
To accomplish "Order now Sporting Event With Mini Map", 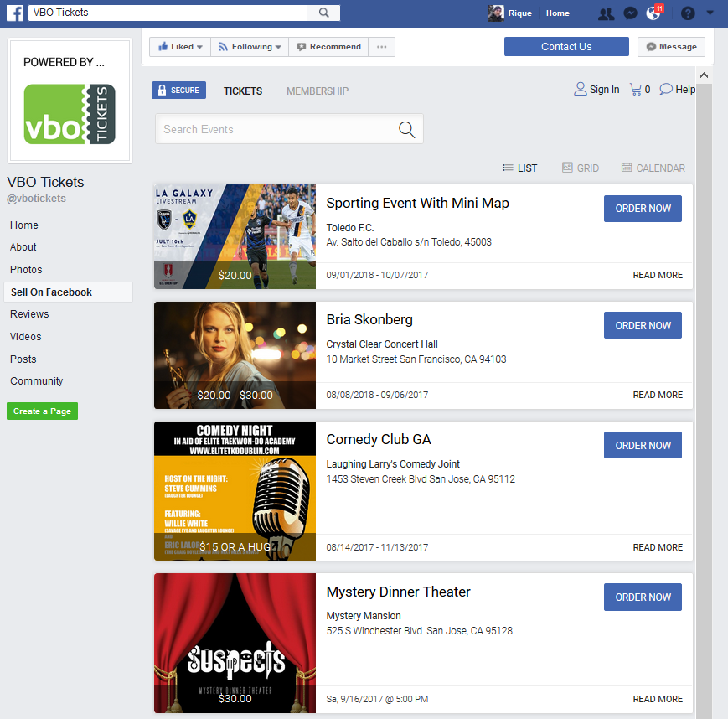I will [x=643, y=209].
